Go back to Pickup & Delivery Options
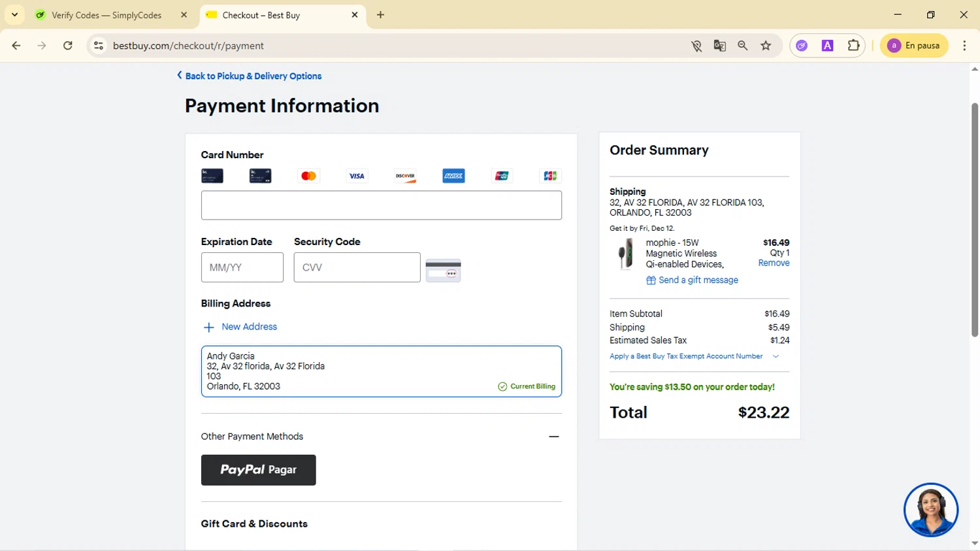The width and height of the screenshot is (980, 551). (253, 76)
